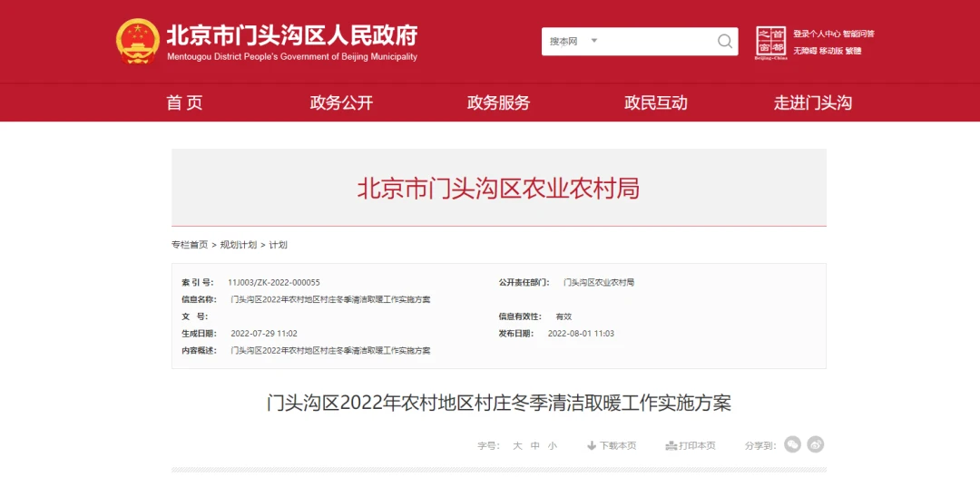The width and height of the screenshot is (980, 477).
Task: Click 登录个人中心 login link
Action: (x=816, y=34)
